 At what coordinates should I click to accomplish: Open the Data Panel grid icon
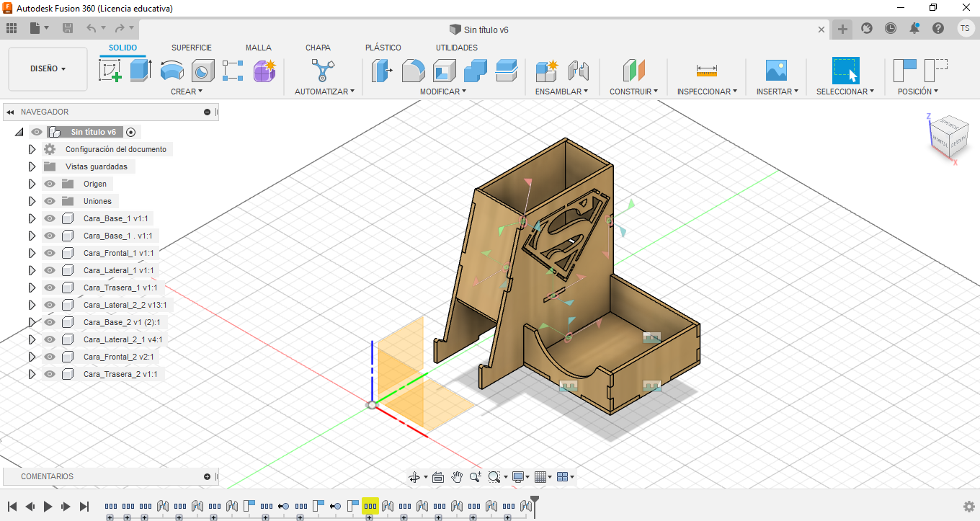12,28
